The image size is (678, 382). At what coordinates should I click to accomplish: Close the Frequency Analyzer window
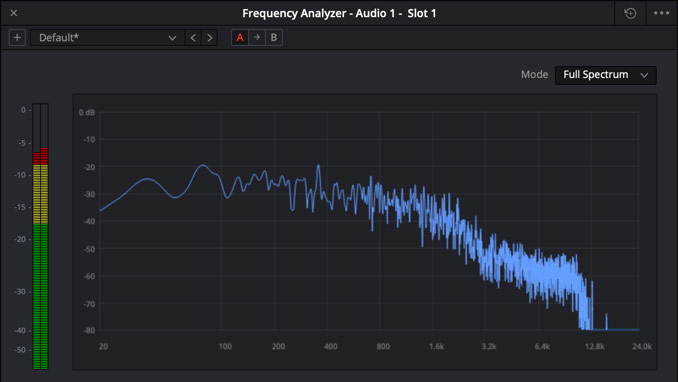[x=14, y=13]
